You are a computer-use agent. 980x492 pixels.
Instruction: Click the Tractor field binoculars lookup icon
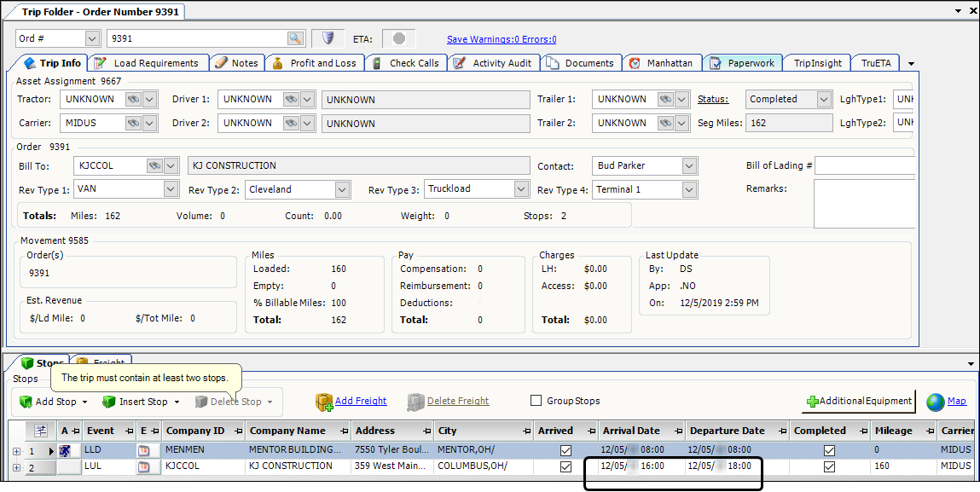133,100
